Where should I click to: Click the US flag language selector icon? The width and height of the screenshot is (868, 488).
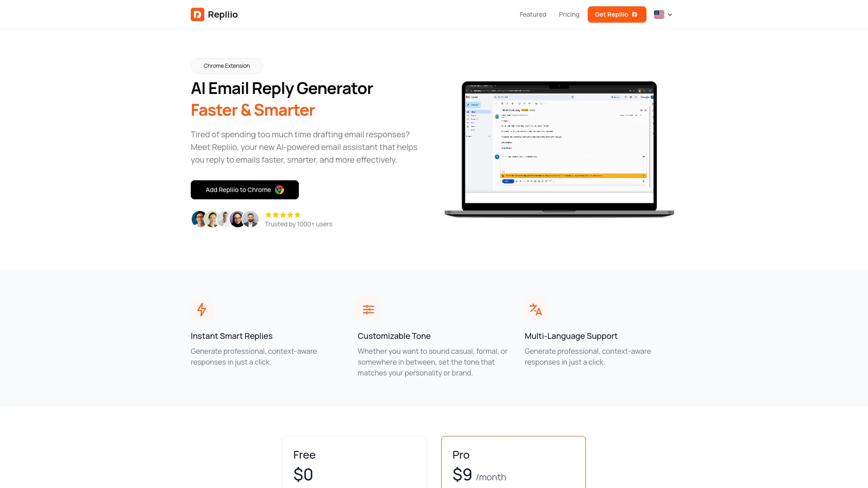click(x=659, y=14)
